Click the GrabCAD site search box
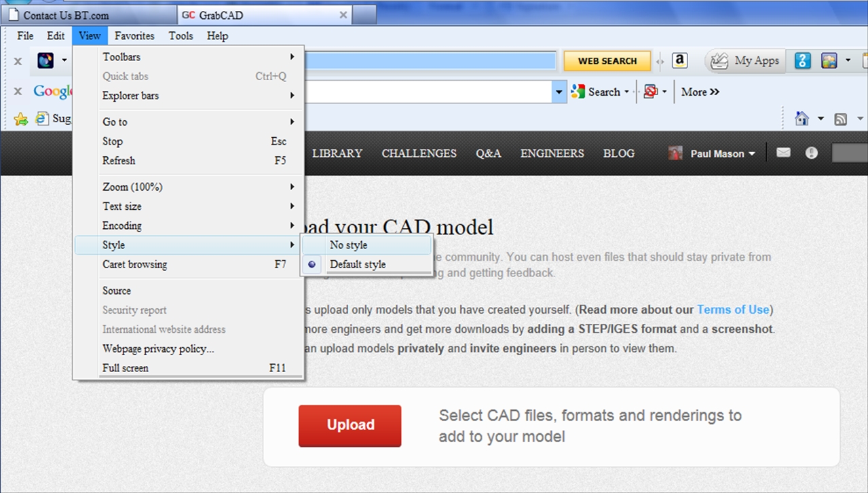 [850, 153]
